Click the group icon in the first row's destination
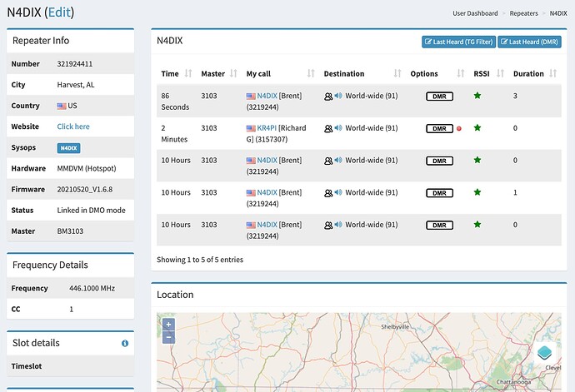Screen dimensions: 575x392 (328, 97)
